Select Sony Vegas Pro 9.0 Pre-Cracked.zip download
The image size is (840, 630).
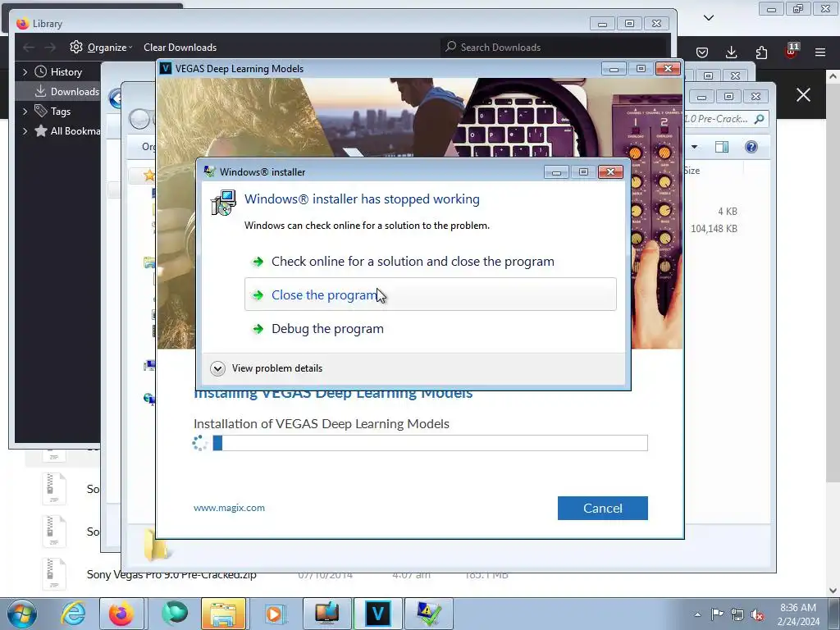[171, 575]
